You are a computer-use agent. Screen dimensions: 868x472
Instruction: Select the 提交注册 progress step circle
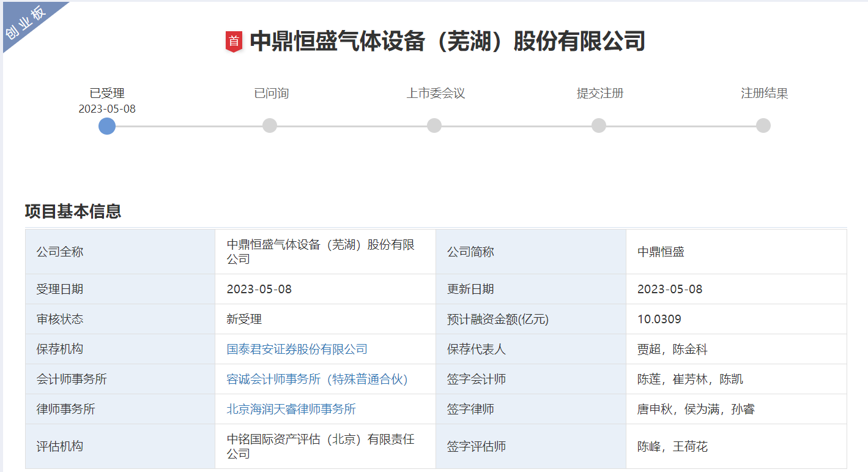pyautogui.click(x=599, y=125)
